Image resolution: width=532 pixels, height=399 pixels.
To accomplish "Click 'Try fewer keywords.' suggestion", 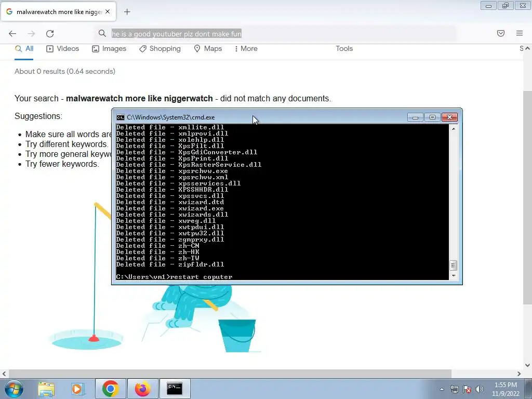I will 62,164.
